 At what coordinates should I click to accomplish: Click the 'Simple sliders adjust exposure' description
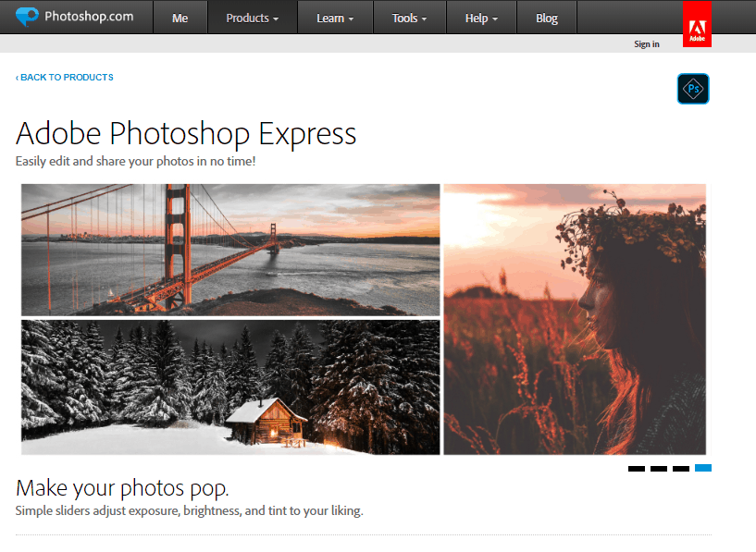coord(189,510)
